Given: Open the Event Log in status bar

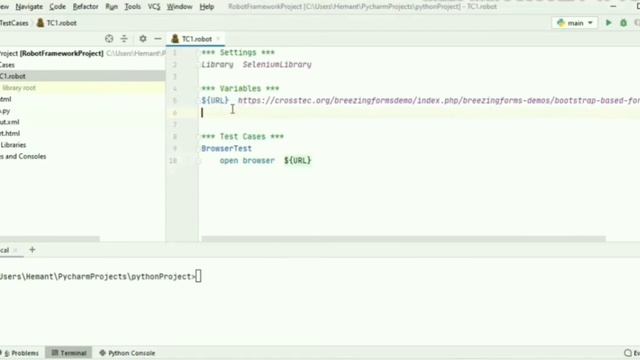Looking at the screenshot, I should (632, 353).
